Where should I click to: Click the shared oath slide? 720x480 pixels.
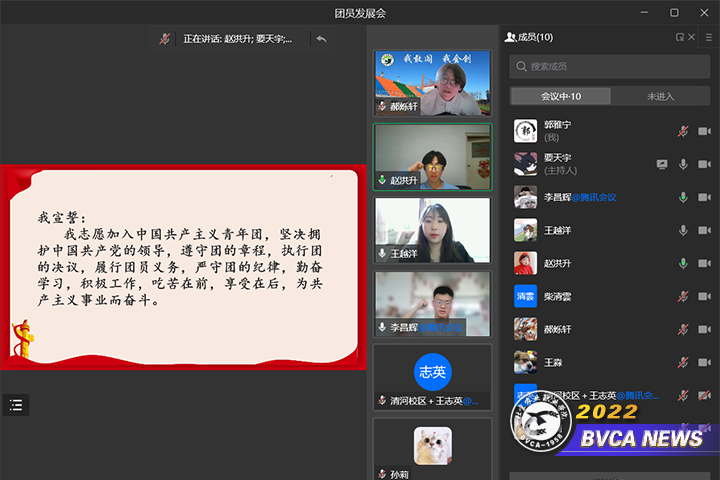pyautogui.click(x=182, y=267)
